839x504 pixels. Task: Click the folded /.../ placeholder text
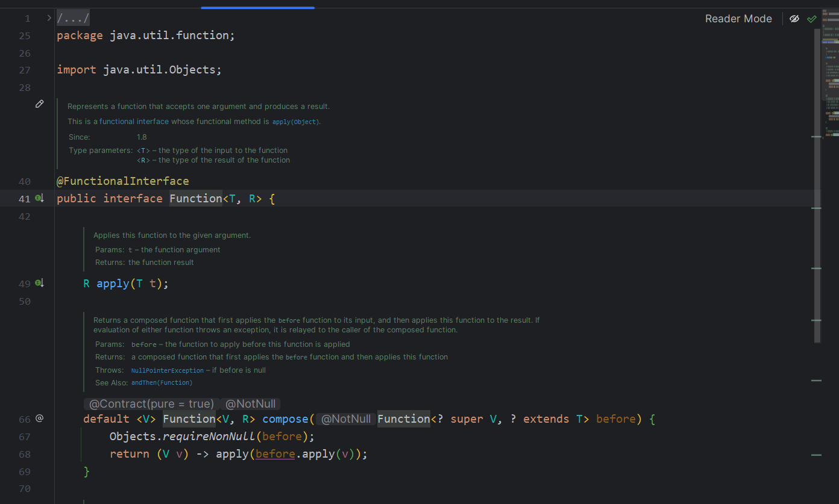pyautogui.click(x=73, y=18)
